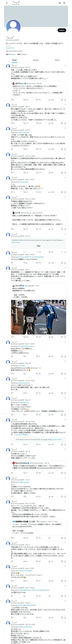This screenshot has width=72, height=644.
Task: Go back using the top-left arrow
Action: click(x=7, y=3)
